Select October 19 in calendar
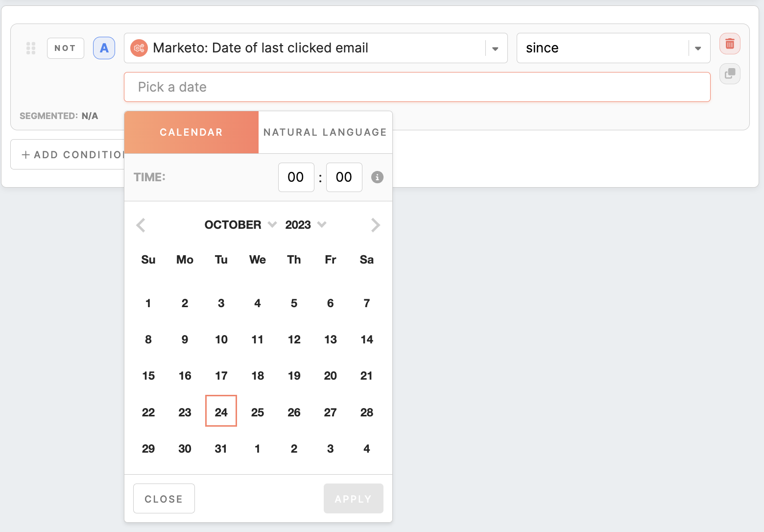Image resolution: width=764 pixels, height=532 pixels. [294, 376]
